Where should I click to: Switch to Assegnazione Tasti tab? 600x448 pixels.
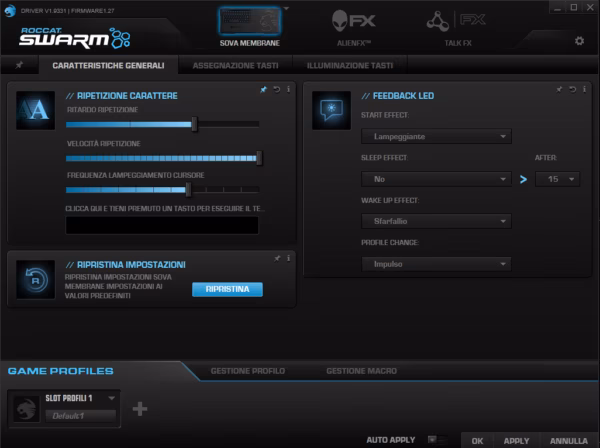pos(235,65)
